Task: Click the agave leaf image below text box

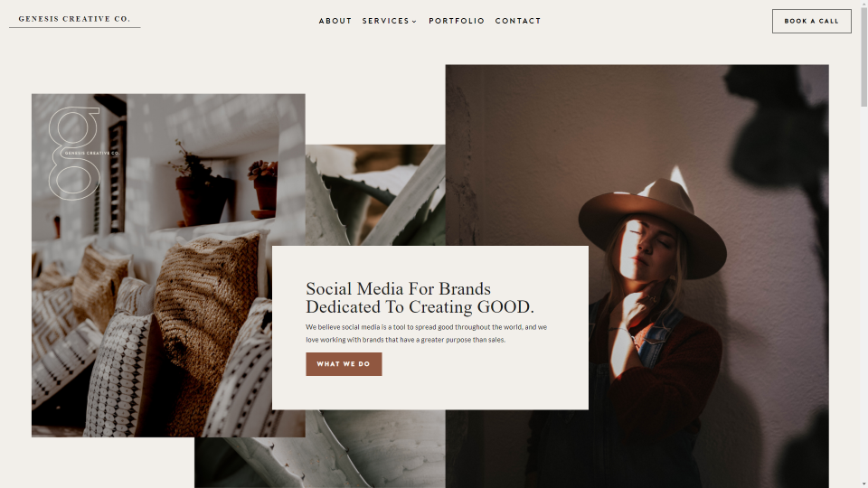Action: click(319, 449)
